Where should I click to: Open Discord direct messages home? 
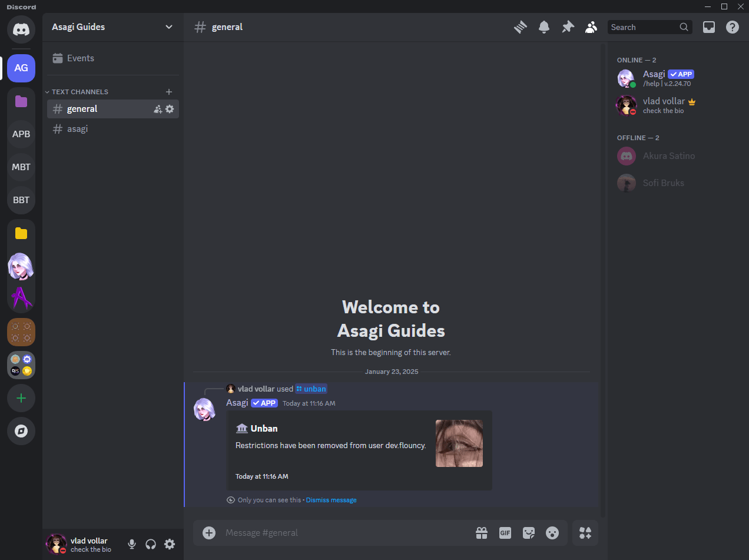21,29
